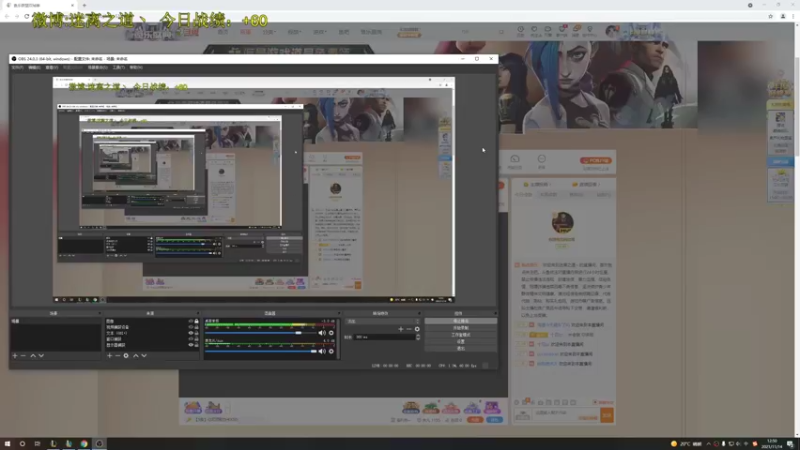Screen dimensions: 800x450
Task: Move selected source up in sources list
Action: point(136,356)
